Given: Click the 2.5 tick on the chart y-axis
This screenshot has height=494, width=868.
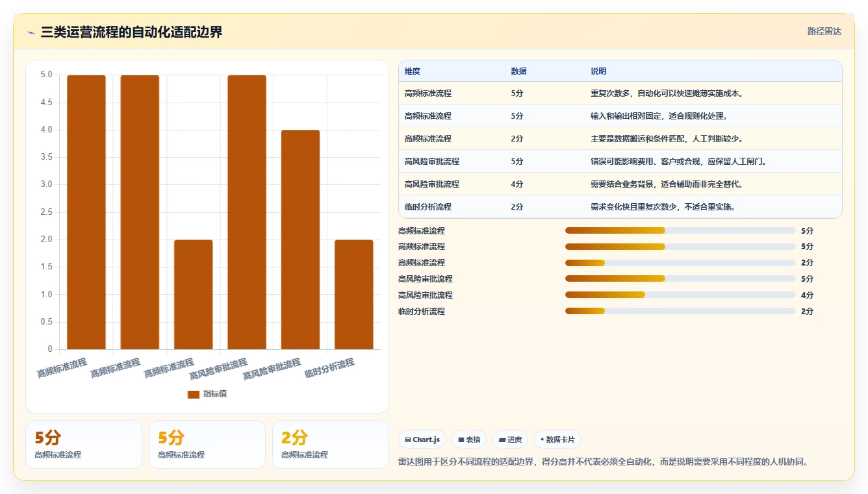Looking at the screenshot, I should [x=46, y=212].
